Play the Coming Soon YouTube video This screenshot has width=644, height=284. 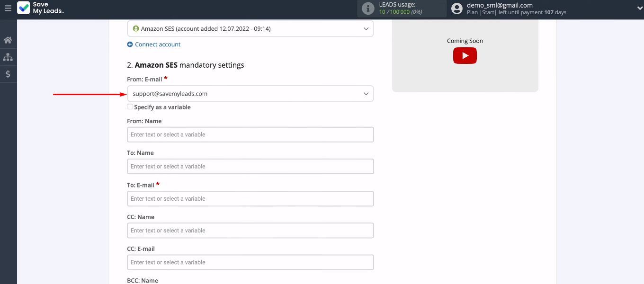click(465, 56)
